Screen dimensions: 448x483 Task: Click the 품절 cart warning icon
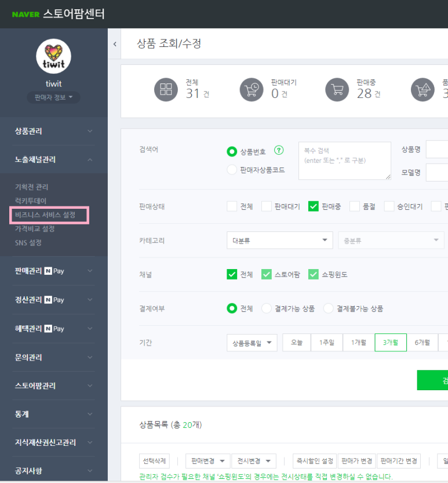(x=422, y=89)
